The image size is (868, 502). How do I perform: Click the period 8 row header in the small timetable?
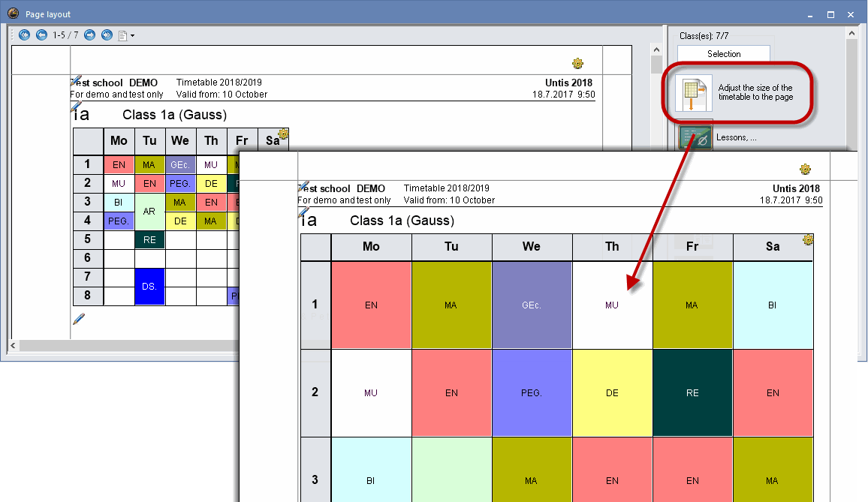click(87, 296)
